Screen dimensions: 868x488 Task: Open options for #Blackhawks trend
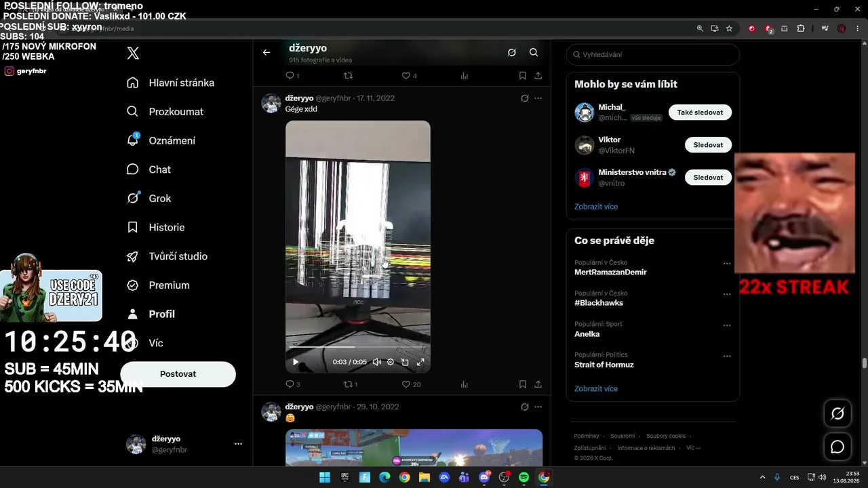(x=727, y=295)
